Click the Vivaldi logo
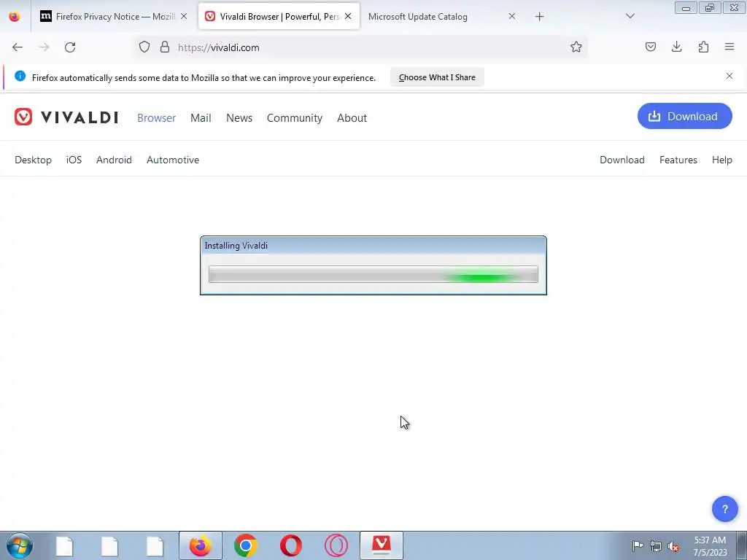 (x=66, y=117)
